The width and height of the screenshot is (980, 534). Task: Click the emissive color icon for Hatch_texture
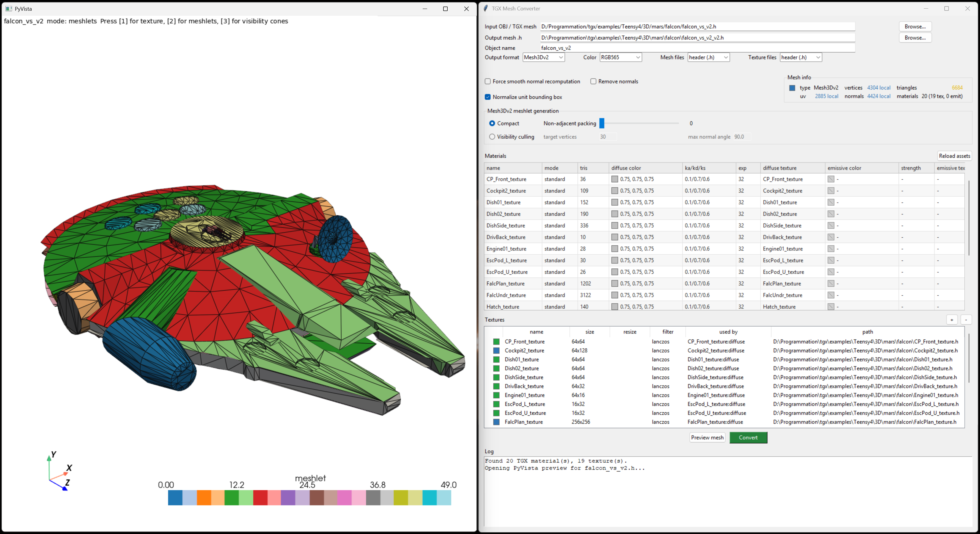pyautogui.click(x=831, y=307)
